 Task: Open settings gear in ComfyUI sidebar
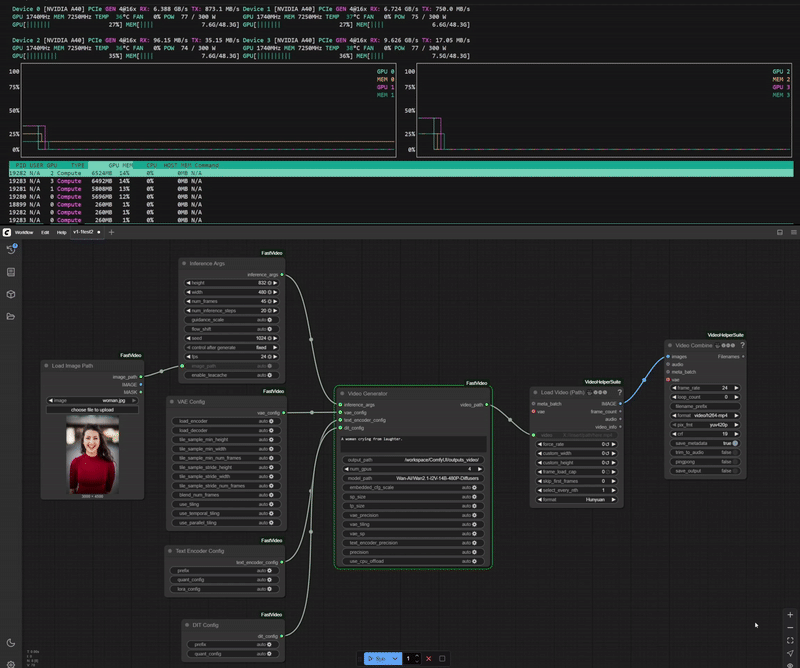(11, 664)
